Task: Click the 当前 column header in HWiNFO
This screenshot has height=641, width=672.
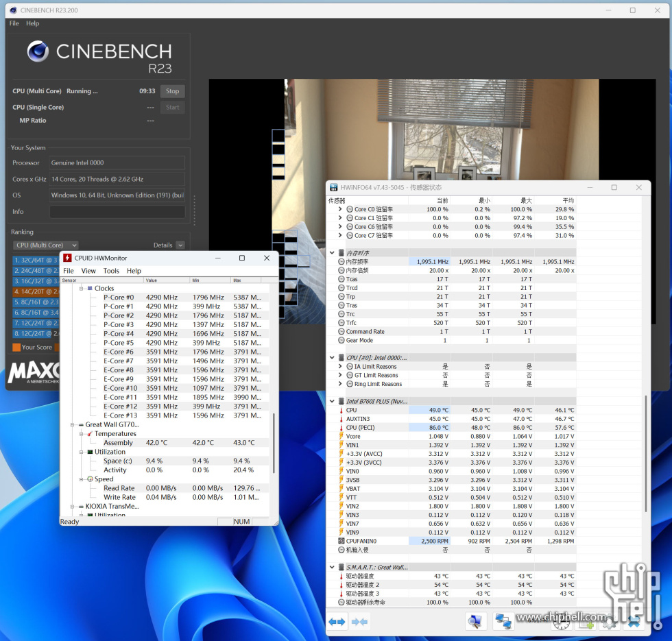Action: (429, 200)
